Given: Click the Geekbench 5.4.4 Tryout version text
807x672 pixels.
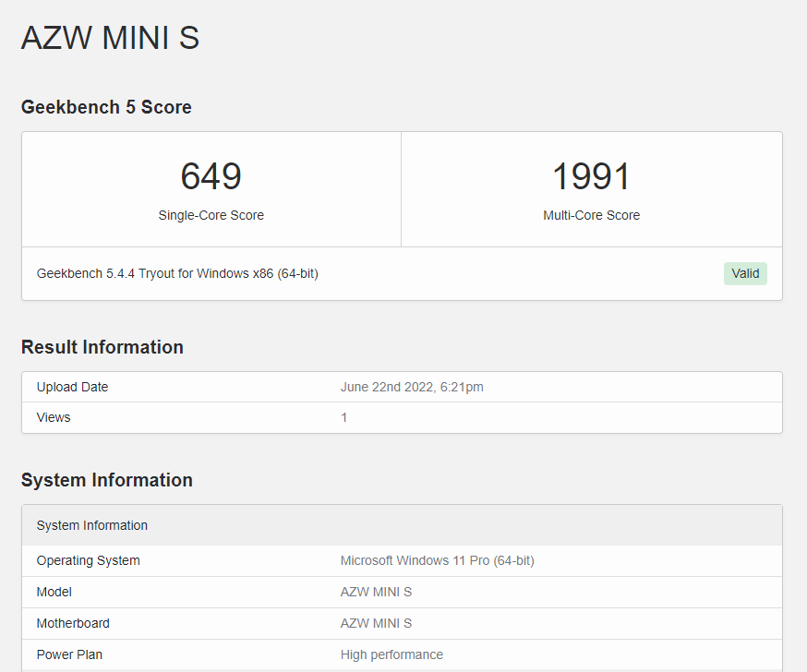Looking at the screenshot, I should [177, 273].
